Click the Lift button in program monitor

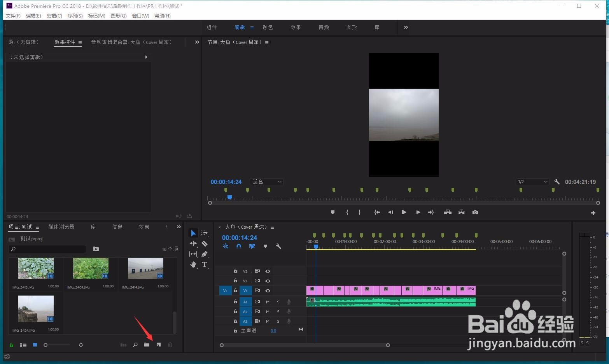tap(448, 212)
